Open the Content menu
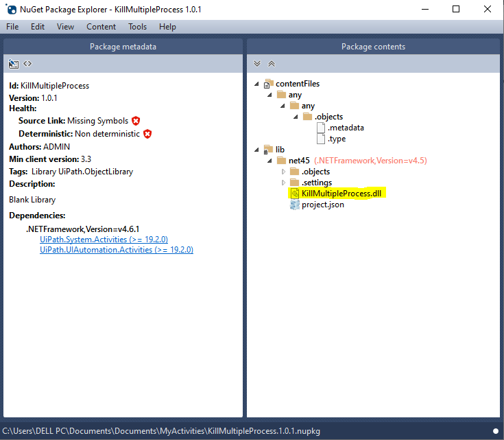Image resolution: width=504 pixels, height=440 pixels. coord(101,27)
